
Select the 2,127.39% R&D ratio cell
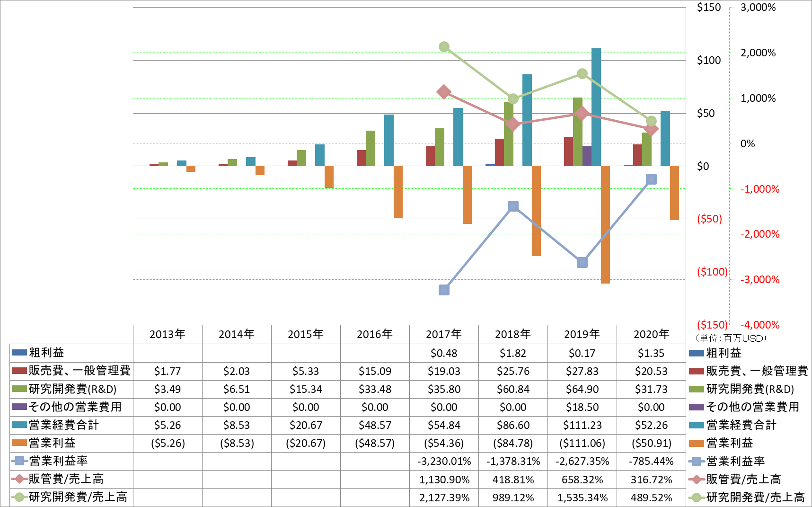click(x=444, y=498)
